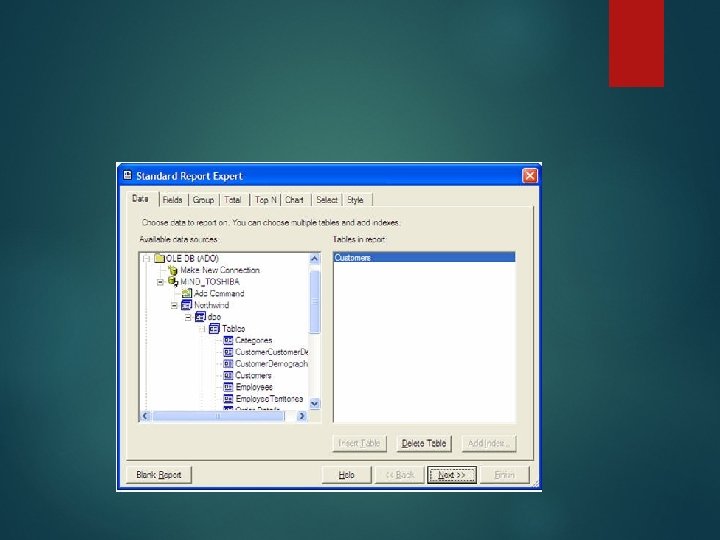Switch to the Fields tab
The image size is (720, 540).
pos(173,200)
